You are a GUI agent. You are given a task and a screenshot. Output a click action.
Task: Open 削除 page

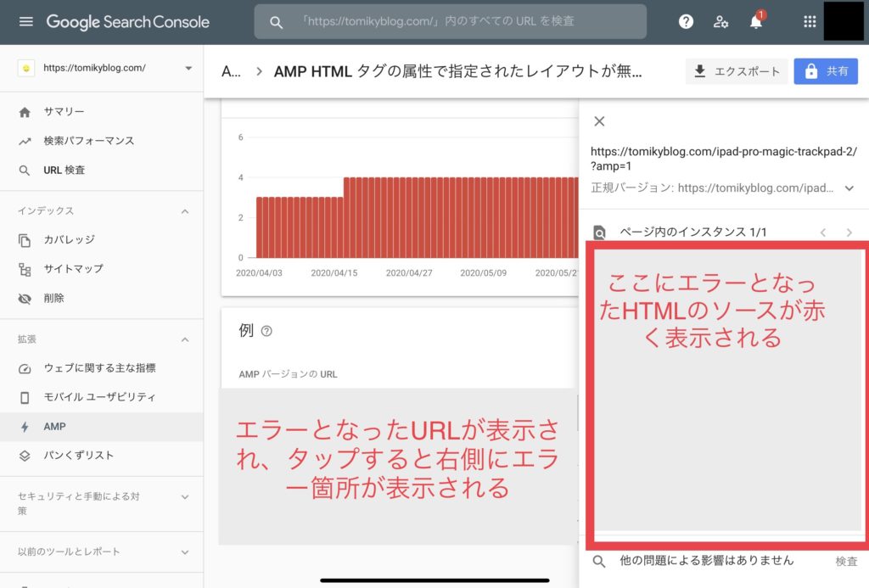coord(102,299)
